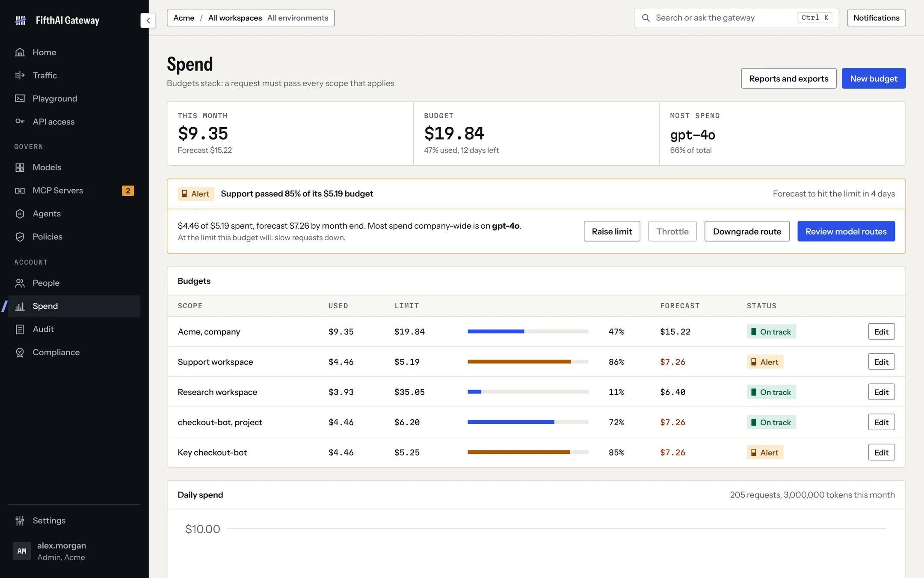The width and height of the screenshot is (924, 578).
Task: Open Audit via document icon
Action: pyautogui.click(x=20, y=329)
